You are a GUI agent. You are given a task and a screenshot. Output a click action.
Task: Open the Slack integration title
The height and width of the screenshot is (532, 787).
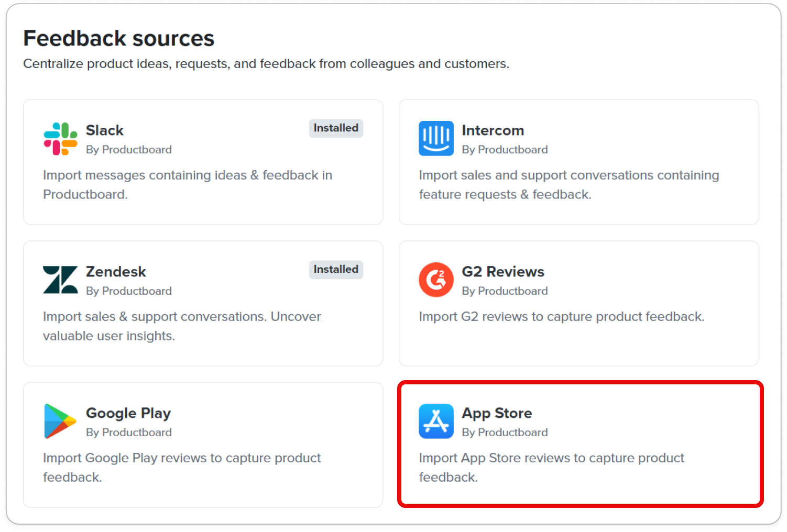[105, 130]
